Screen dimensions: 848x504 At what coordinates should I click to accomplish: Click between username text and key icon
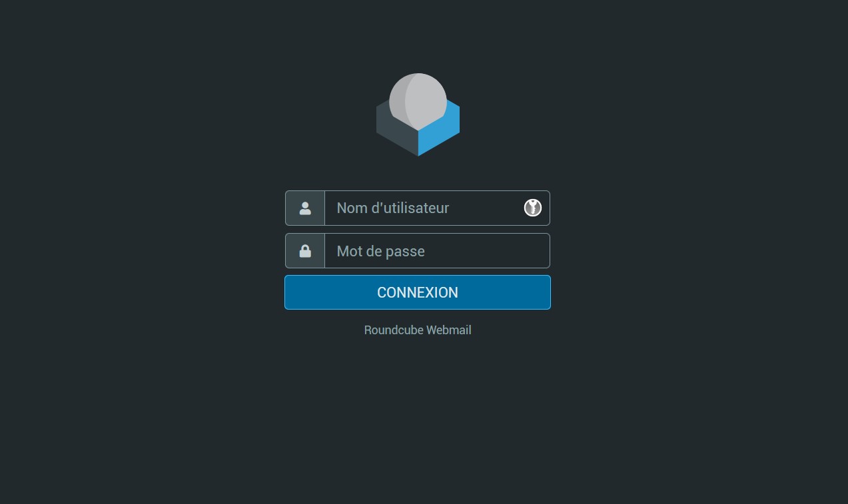coord(486,208)
